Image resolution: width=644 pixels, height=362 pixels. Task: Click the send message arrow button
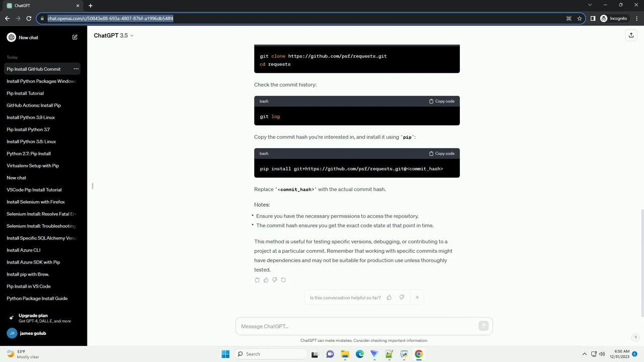(x=484, y=326)
